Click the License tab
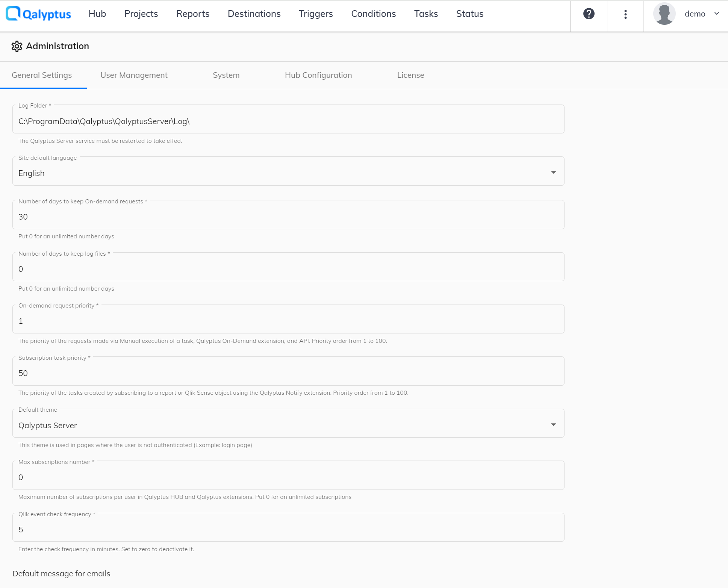 click(x=410, y=75)
